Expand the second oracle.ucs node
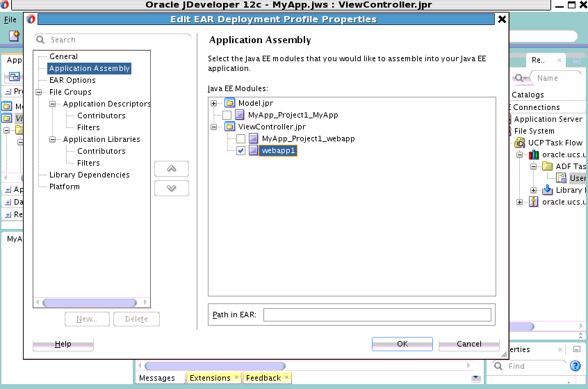588x389 pixels. pyautogui.click(x=520, y=202)
